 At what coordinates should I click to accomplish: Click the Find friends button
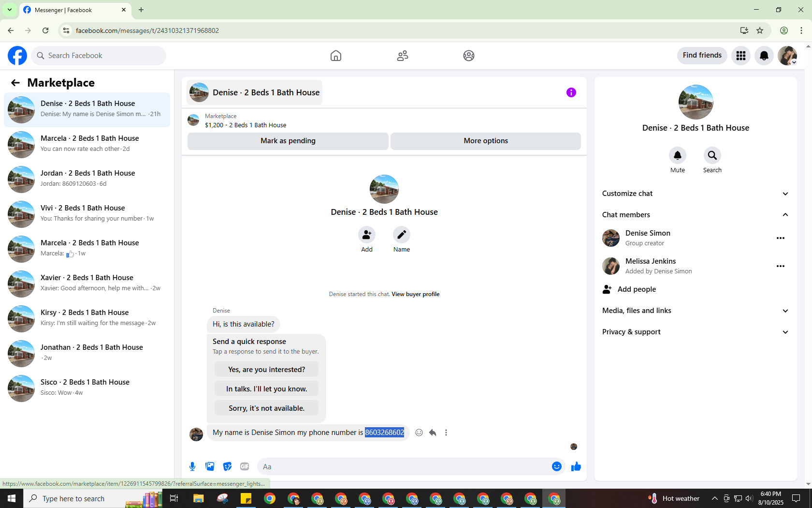click(702, 56)
